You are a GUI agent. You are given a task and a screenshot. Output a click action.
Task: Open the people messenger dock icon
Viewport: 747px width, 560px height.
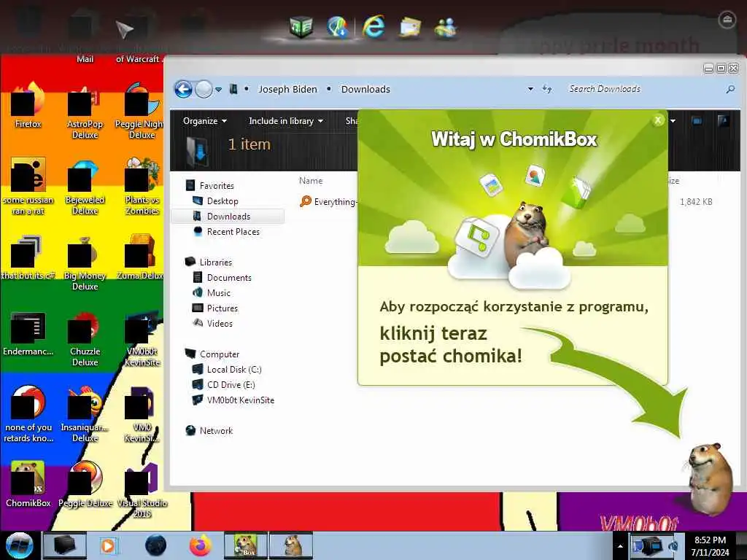click(x=446, y=27)
